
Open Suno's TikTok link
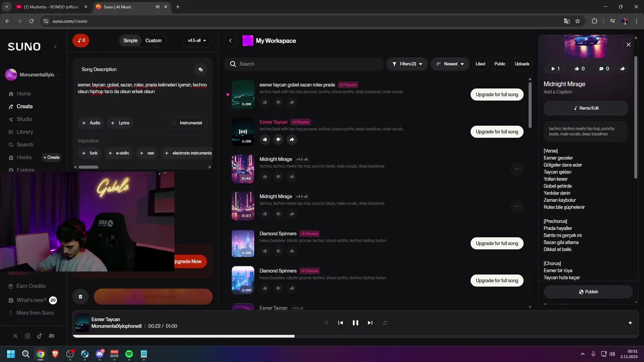pos(39,336)
